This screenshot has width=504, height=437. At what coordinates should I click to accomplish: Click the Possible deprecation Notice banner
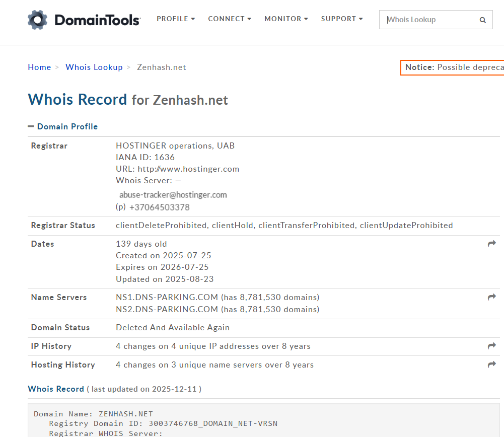coord(453,67)
